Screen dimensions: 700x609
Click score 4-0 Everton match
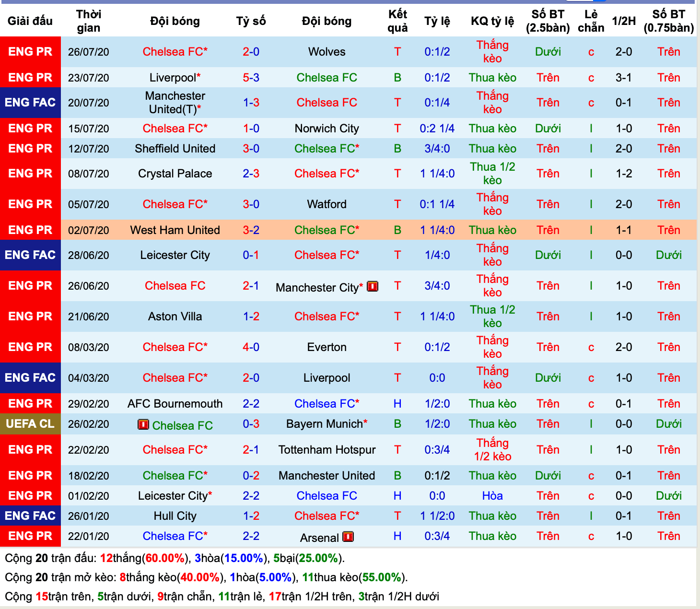click(x=251, y=347)
